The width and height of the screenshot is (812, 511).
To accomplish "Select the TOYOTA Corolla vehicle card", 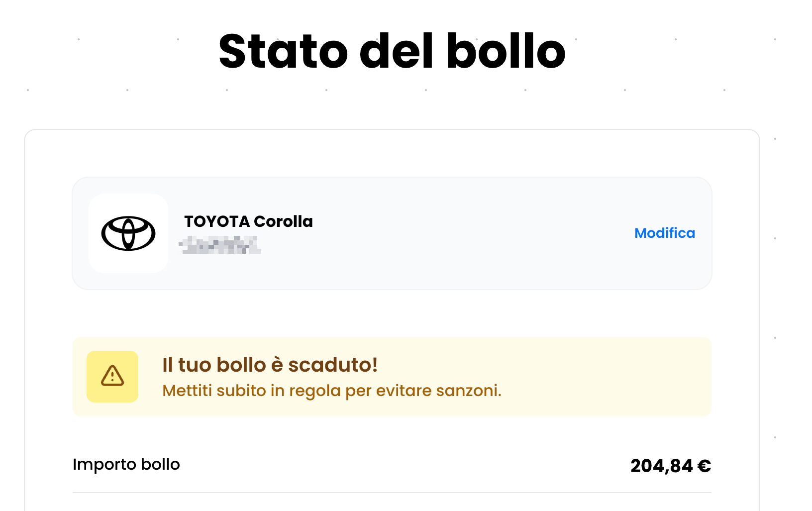I will point(393,233).
